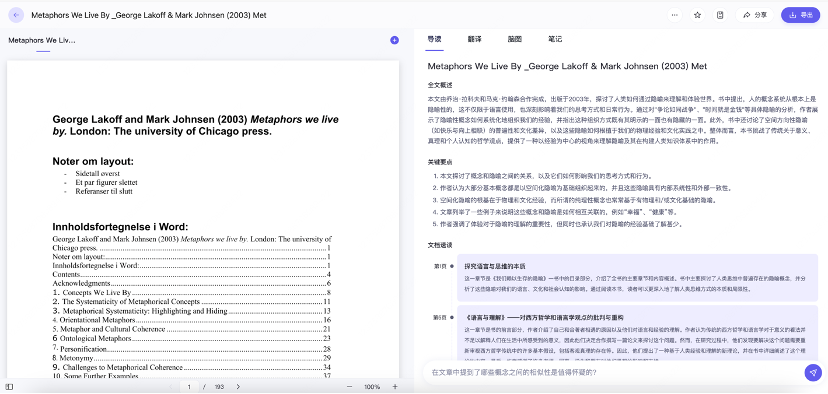This screenshot has width=828, height=394.
Task: Click the 100% zoom level value
Action: 372,387
